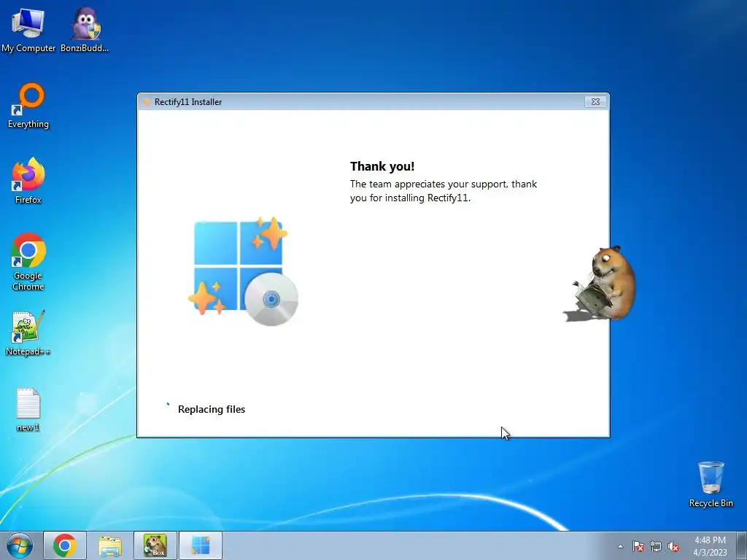This screenshot has height=560, width=747.
Task: Select the Firefox desktop shortcut
Action: pos(28,181)
